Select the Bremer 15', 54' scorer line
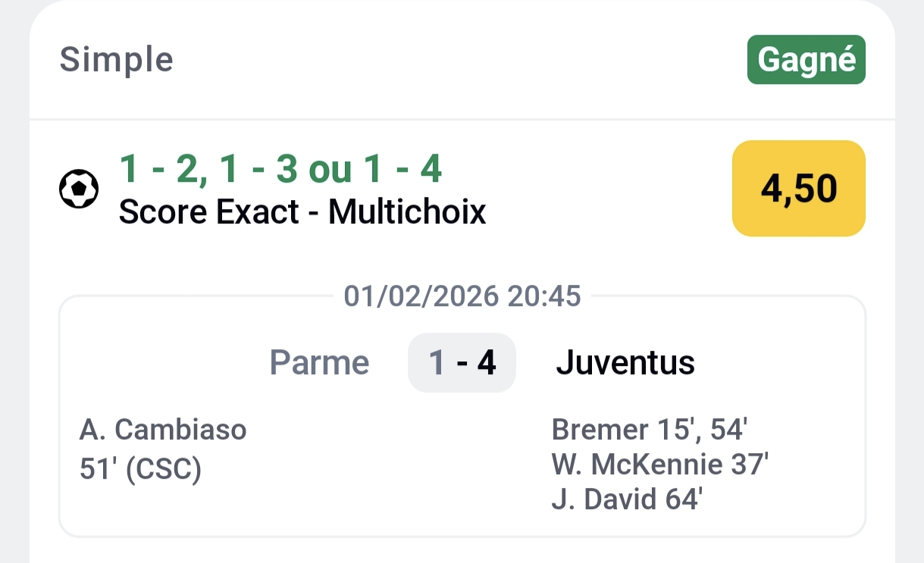This screenshot has width=924, height=563. coord(650,430)
